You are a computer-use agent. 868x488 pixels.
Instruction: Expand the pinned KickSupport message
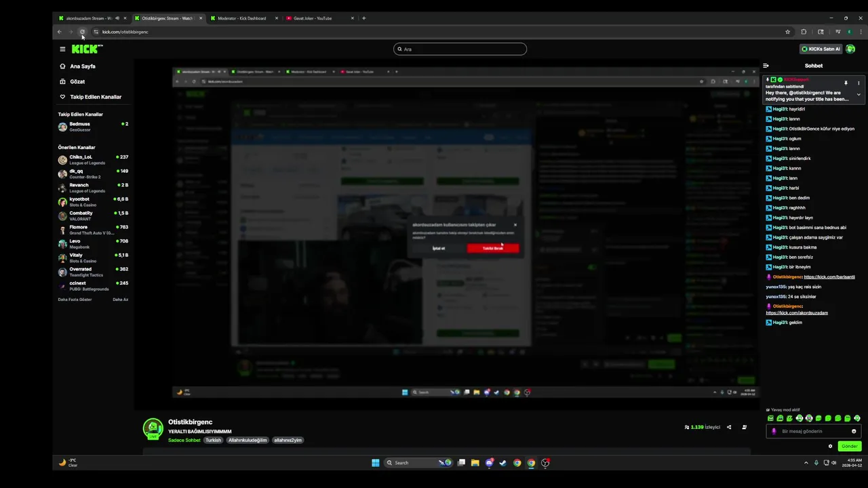(x=859, y=95)
